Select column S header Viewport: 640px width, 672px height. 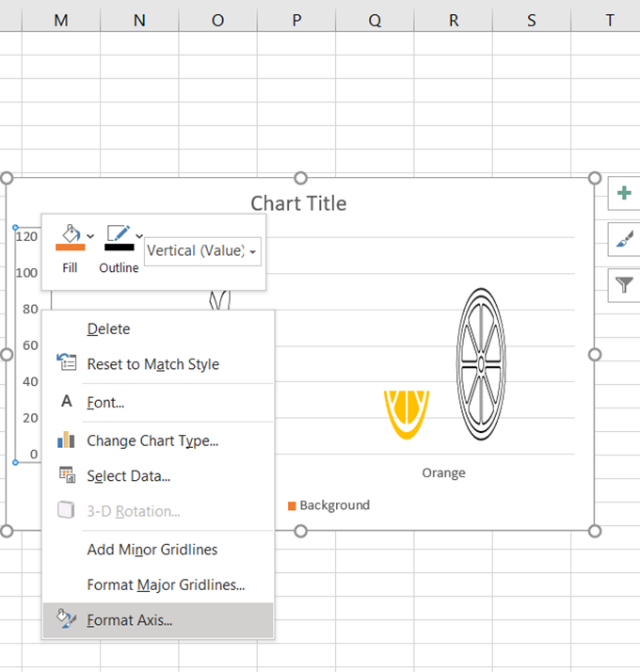pyautogui.click(x=532, y=20)
